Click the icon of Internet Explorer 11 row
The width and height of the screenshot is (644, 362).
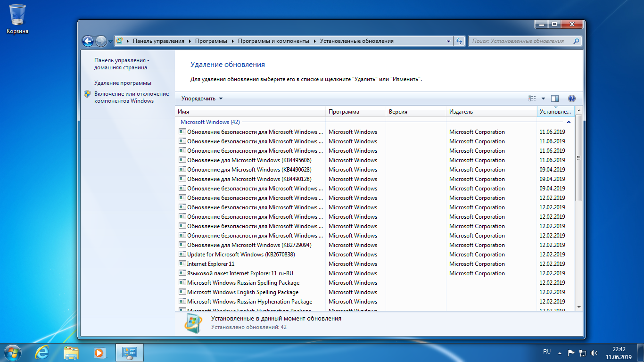coord(182,263)
